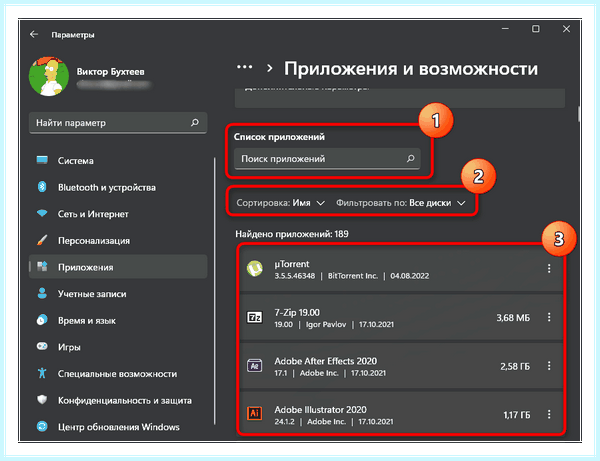The width and height of the screenshot is (600, 461).
Task: Open the three-dot menu for After Effects
Action: click(549, 366)
